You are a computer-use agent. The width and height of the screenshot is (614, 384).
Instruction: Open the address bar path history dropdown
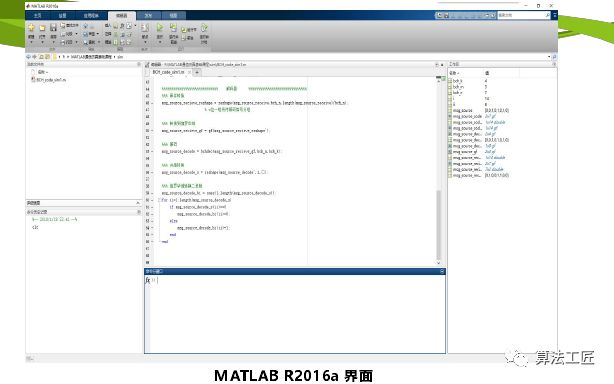click(549, 57)
